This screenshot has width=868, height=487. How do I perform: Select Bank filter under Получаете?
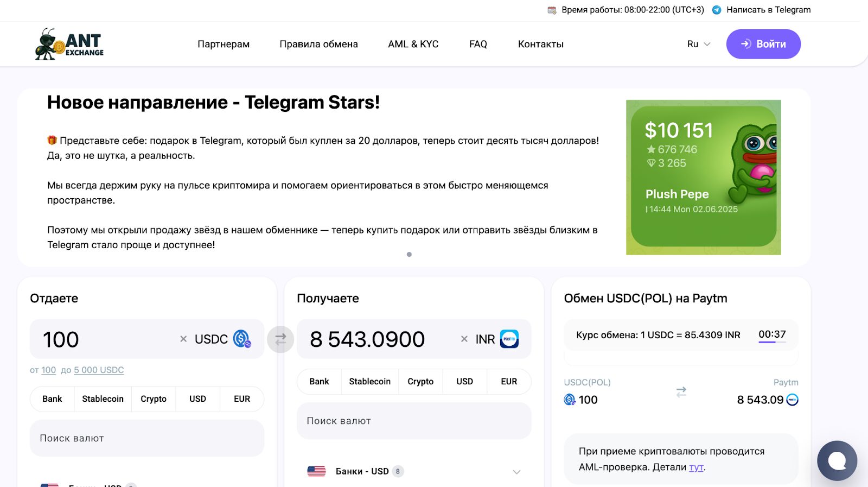[319, 382]
